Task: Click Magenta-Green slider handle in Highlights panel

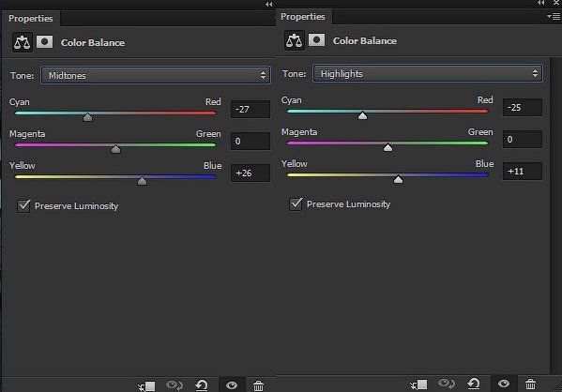Action: 387,147
